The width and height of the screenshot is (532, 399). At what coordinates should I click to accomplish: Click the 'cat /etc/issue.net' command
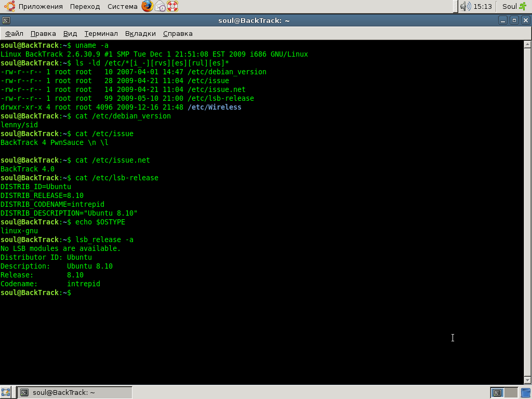113,160
